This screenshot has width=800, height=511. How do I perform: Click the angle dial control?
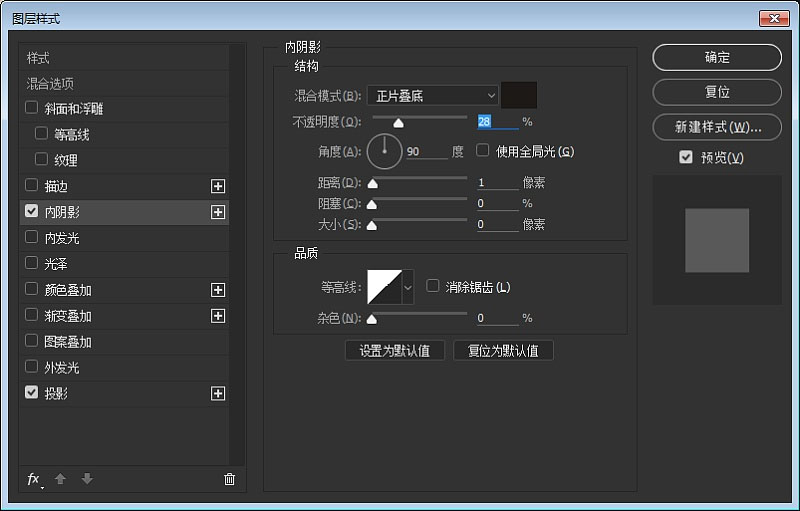[385, 151]
